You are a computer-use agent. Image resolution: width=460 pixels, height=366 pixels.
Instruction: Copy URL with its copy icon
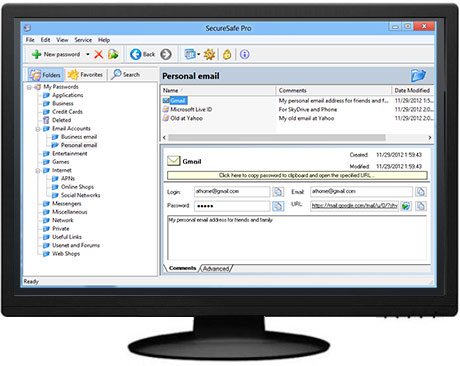coord(421,206)
